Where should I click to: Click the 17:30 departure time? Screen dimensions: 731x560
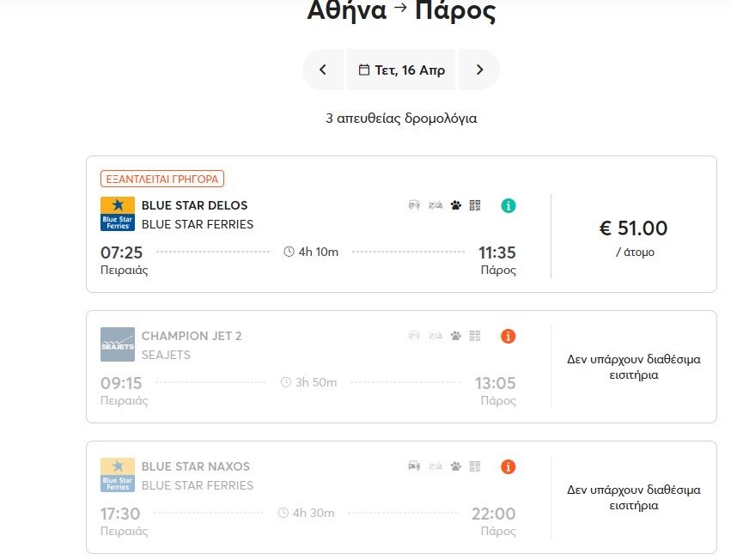tap(120, 514)
